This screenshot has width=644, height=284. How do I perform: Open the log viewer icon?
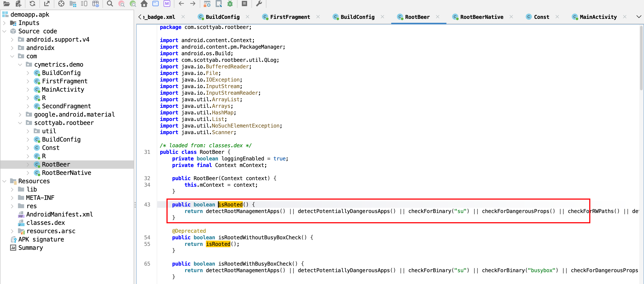[244, 4]
